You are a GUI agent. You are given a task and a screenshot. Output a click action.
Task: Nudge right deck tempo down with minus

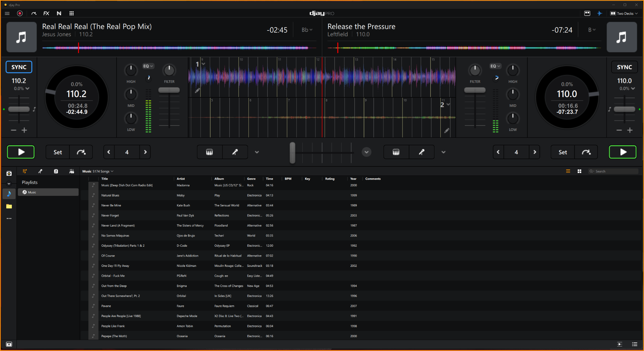619,130
